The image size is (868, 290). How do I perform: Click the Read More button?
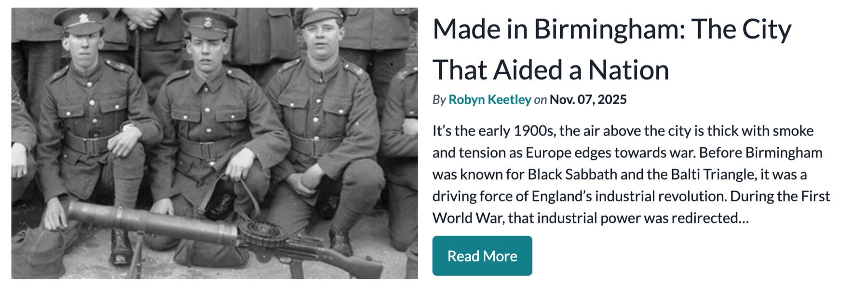point(482,256)
